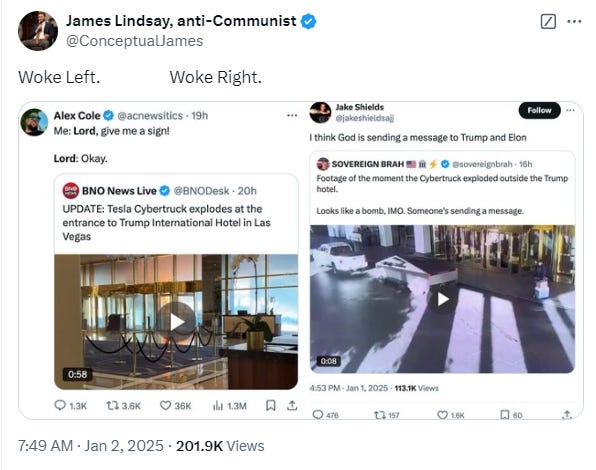Viewport: 596px width, 470px height.
Task: Like the Jake Shields tweet
Action: 442,415
